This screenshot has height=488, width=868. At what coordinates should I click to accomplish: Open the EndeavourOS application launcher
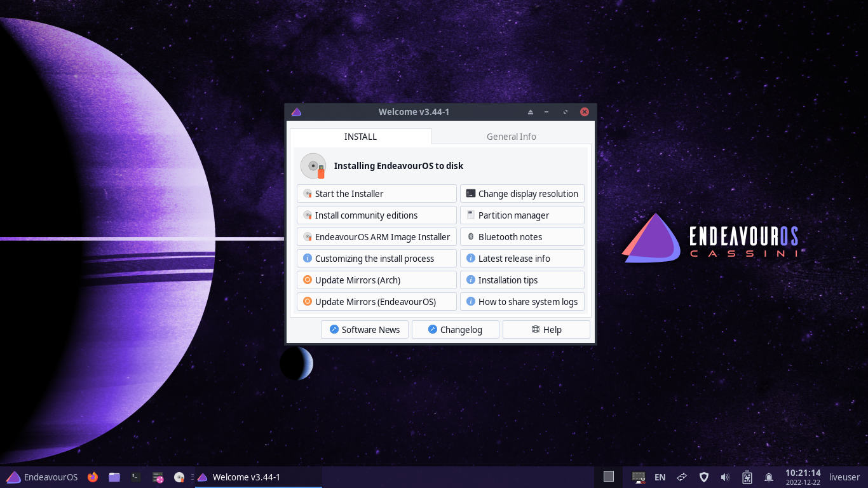42,477
